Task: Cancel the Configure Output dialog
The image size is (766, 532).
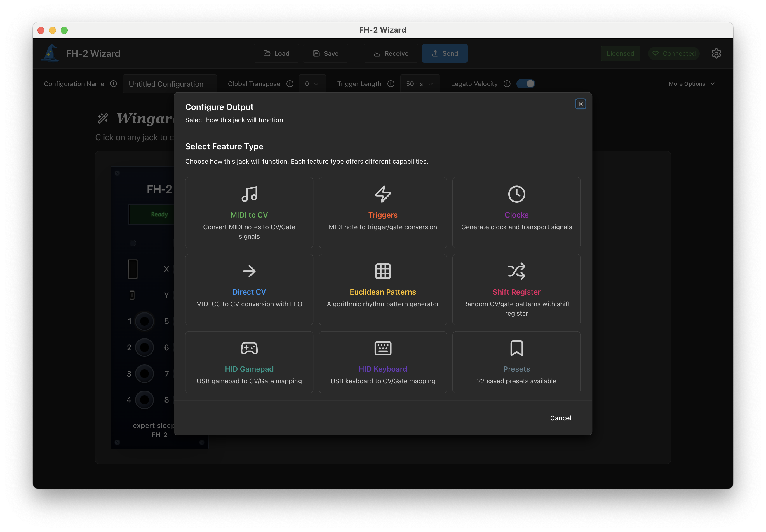Action: pyautogui.click(x=560, y=418)
